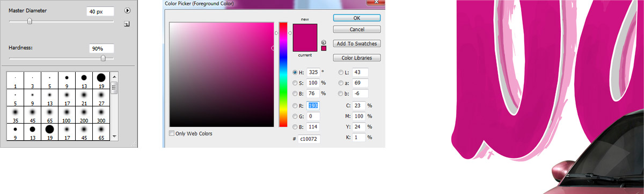
Task: Click the Hardness 90% field
Action: pyautogui.click(x=101, y=48)
